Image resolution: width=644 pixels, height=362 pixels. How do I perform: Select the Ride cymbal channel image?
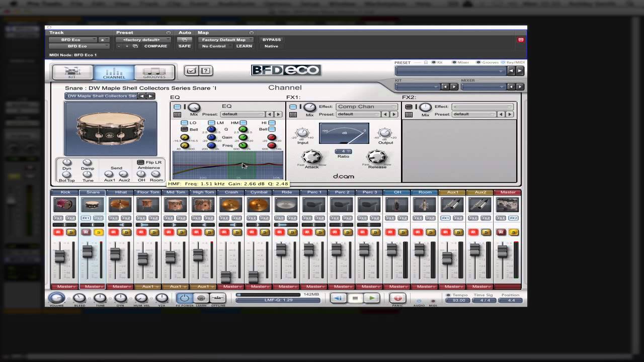286,205
